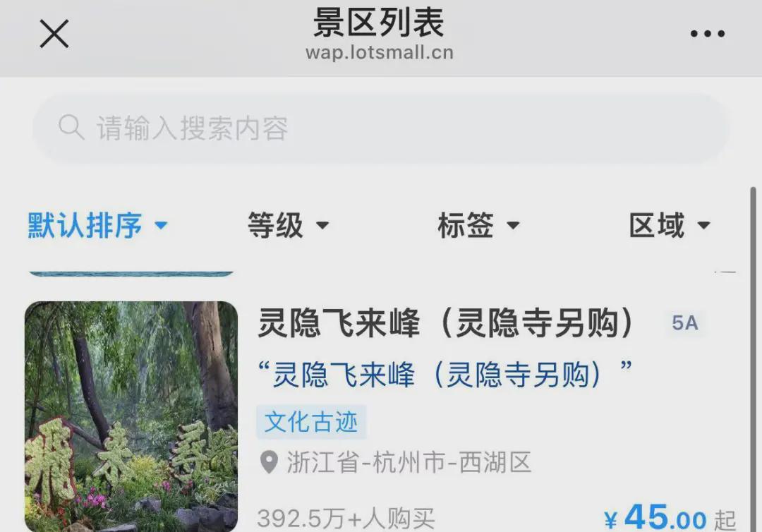Expand the 标签 filter dropdown

[478, 226]
